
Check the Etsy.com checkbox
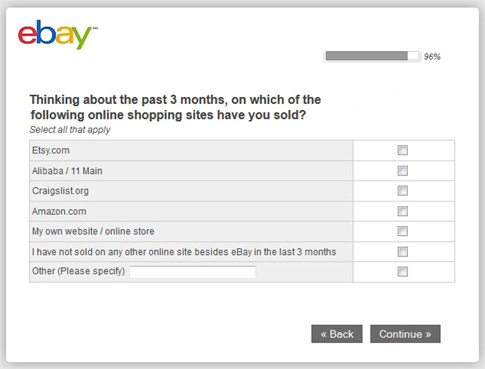coord(403,150)
